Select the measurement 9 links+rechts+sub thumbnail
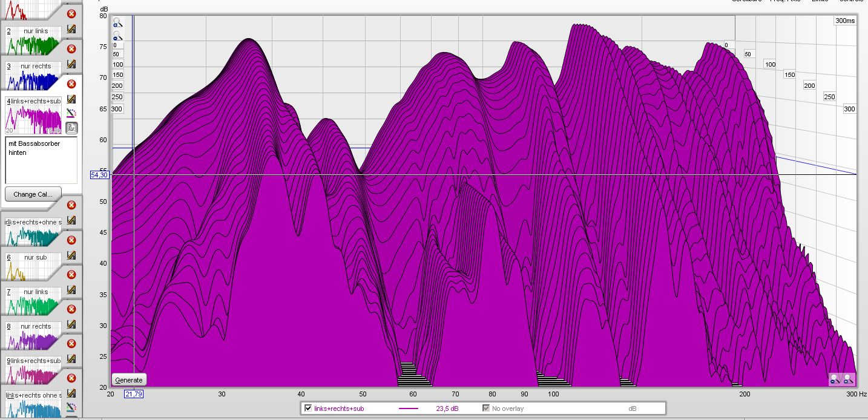The width and height of the screenshot is (868, 420). click(x=33, y=370)
